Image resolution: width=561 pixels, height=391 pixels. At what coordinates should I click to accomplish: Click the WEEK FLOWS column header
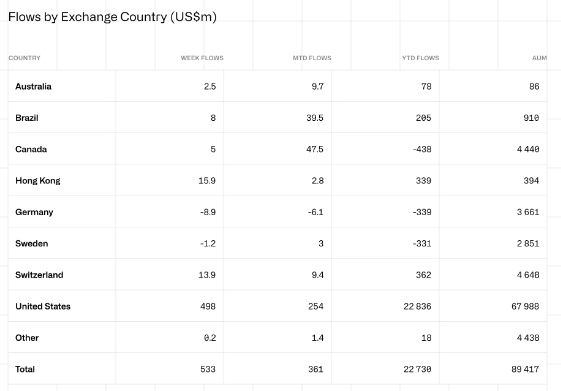click(x=202, y=58)
